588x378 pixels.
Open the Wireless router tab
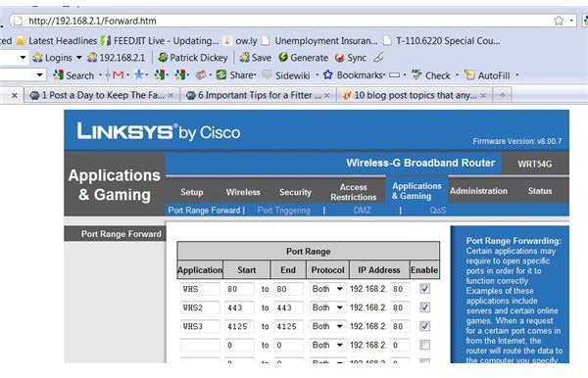click(243, 192)
